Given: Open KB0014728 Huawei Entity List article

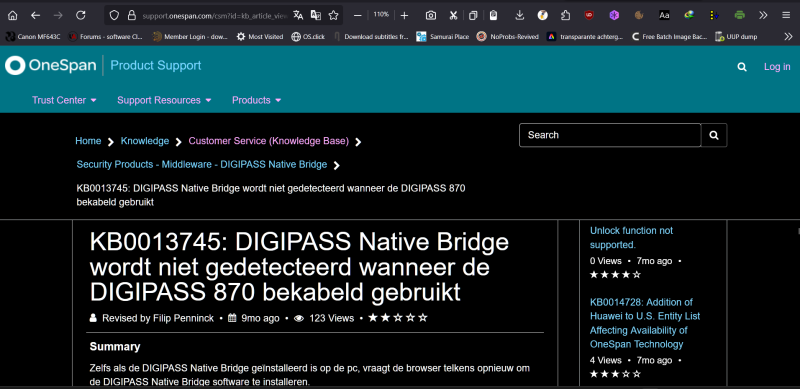Looking at the screenshot, I should click(x=645, y=323).
